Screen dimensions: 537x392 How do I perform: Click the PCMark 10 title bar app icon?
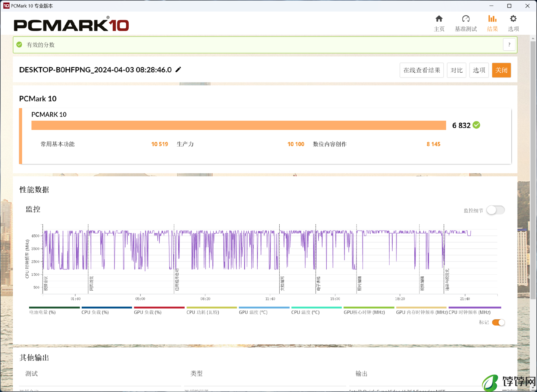(6, 6)
